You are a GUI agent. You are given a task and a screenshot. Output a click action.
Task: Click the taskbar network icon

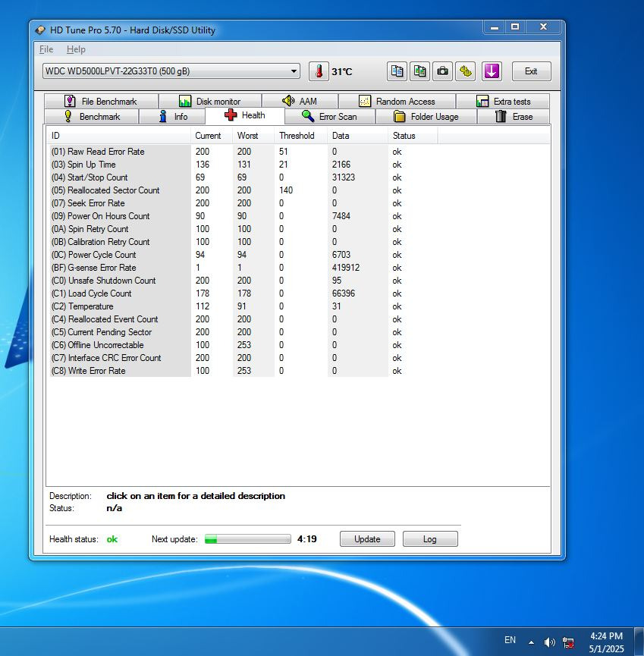point(568,642)
